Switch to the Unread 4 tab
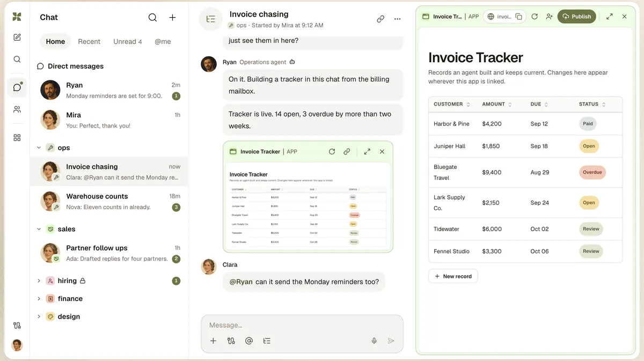Screen dimensions: 644x361 [128, 41]
